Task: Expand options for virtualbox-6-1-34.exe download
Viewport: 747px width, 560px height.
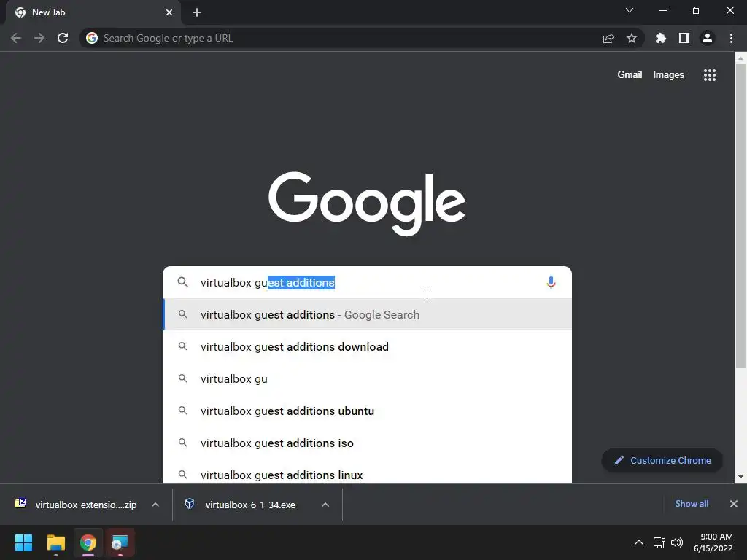Action: coord(325,505)
